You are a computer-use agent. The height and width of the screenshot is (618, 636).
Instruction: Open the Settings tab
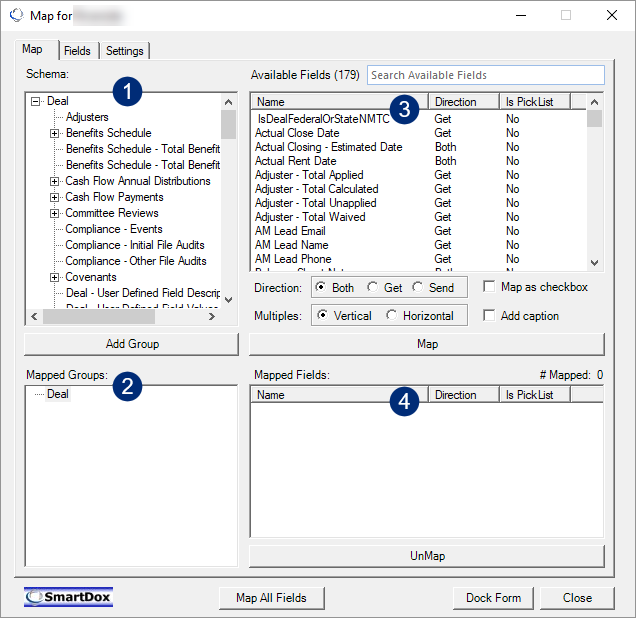point(125,51)
